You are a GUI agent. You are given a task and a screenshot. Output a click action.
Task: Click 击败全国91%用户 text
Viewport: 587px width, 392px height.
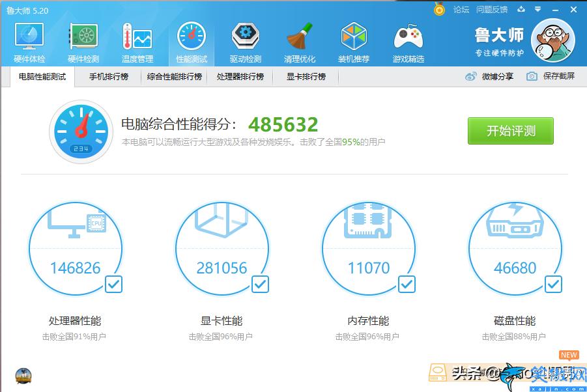(x=74, y=337)
